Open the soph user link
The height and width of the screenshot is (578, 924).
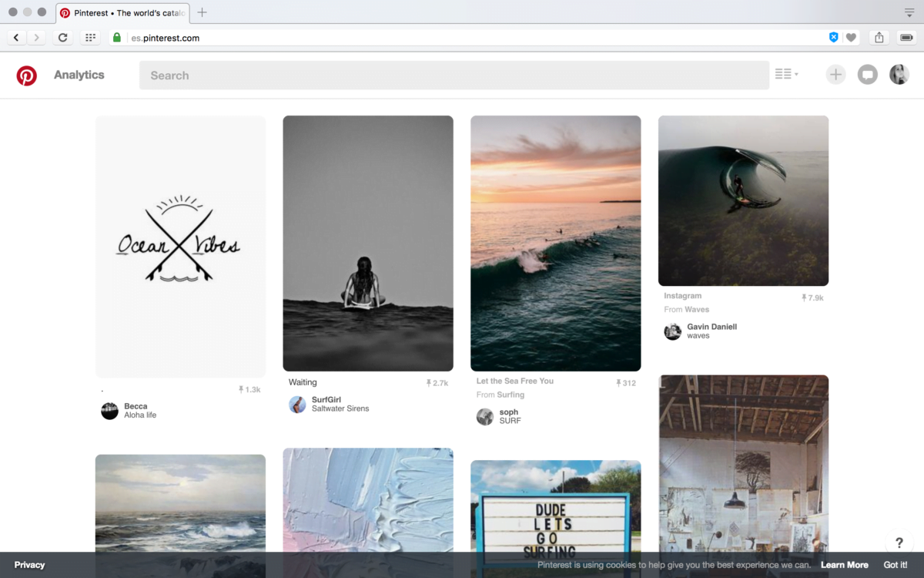(509, 412)
